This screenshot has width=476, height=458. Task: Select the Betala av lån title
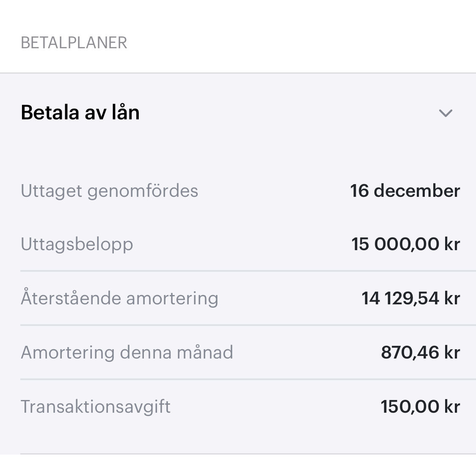point(80,113)
